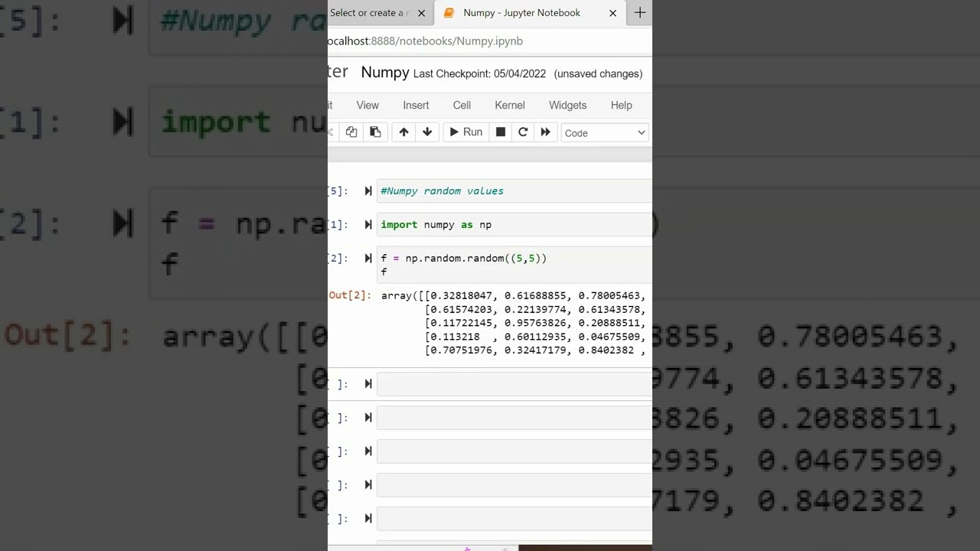Open the Help menu

621,105
